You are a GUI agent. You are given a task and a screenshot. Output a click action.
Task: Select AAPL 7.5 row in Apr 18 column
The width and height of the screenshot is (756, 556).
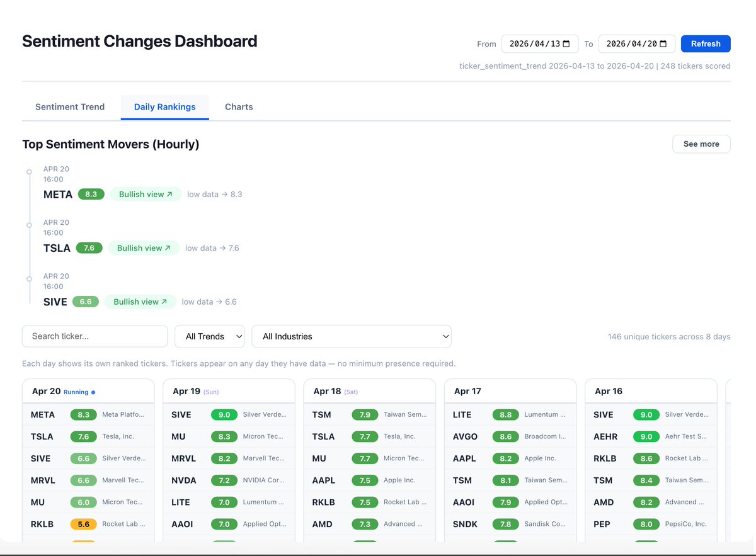pos(369,480)
